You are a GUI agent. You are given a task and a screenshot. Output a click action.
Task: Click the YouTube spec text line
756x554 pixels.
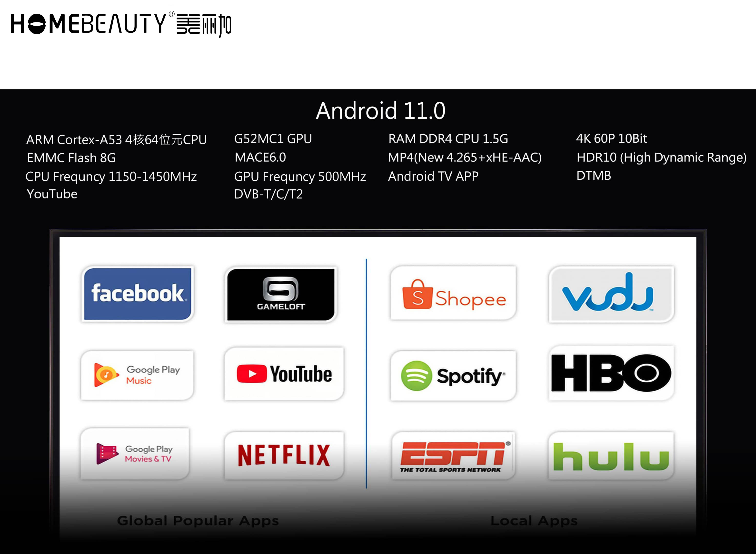click(x=52, y=194)
